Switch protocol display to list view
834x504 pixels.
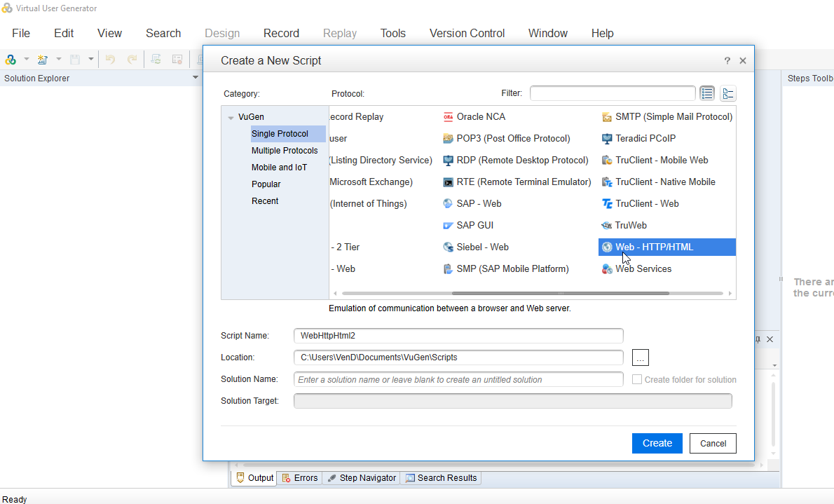click(707, 93)
